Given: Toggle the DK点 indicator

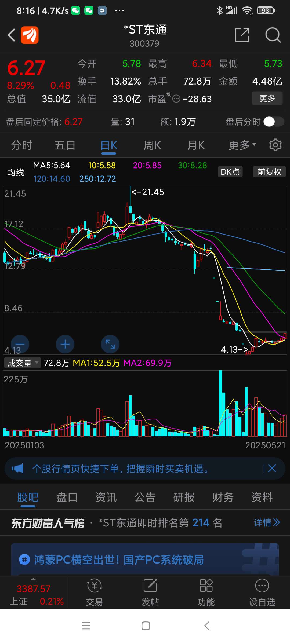Looking at the screenshot, I should (230, 172).
